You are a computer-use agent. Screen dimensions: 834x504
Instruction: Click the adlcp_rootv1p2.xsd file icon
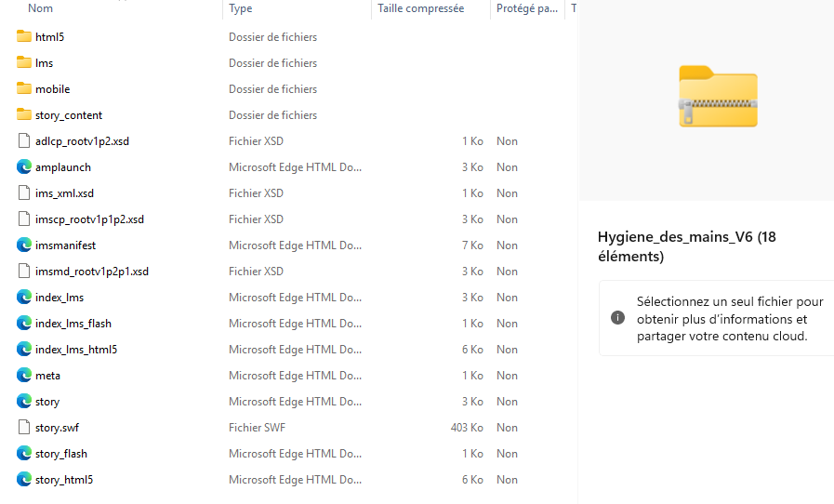click(24, 141)
